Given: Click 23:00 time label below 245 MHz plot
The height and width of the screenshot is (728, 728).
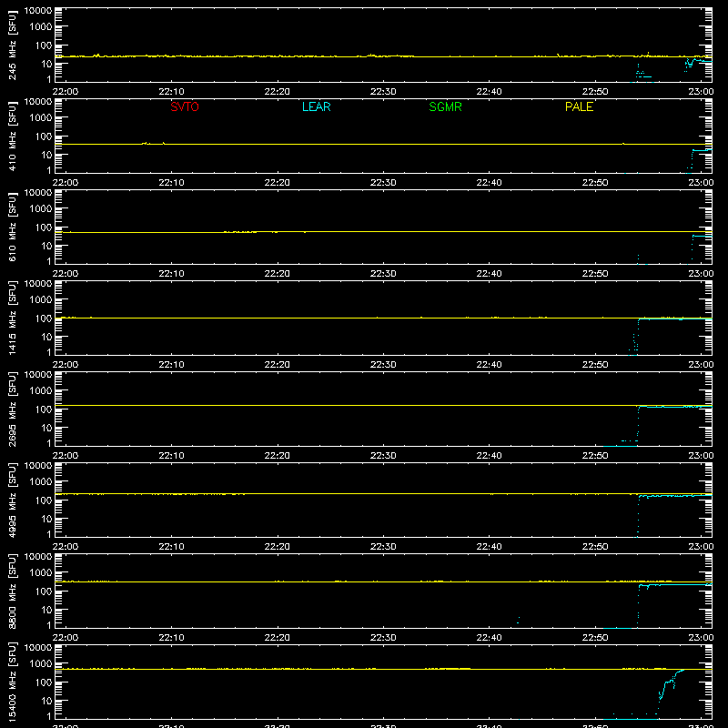Looking at the screenshot, I should tap(701, 92).
